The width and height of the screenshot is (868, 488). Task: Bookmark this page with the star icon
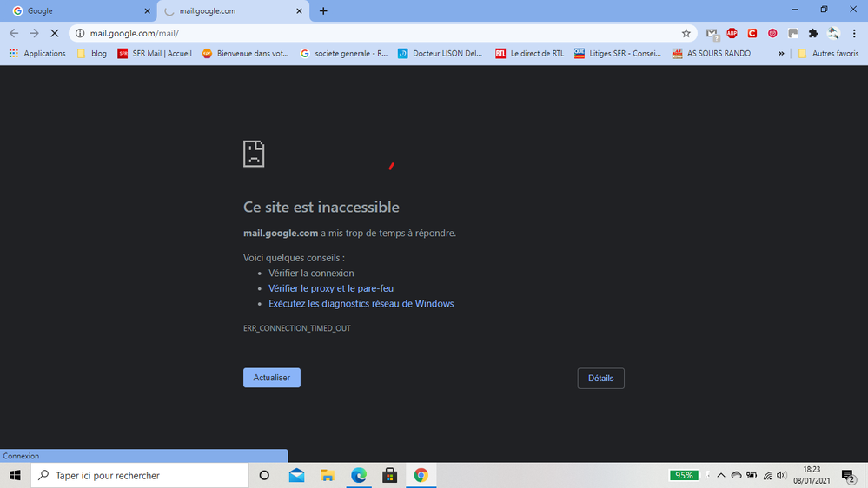[686, 33]
